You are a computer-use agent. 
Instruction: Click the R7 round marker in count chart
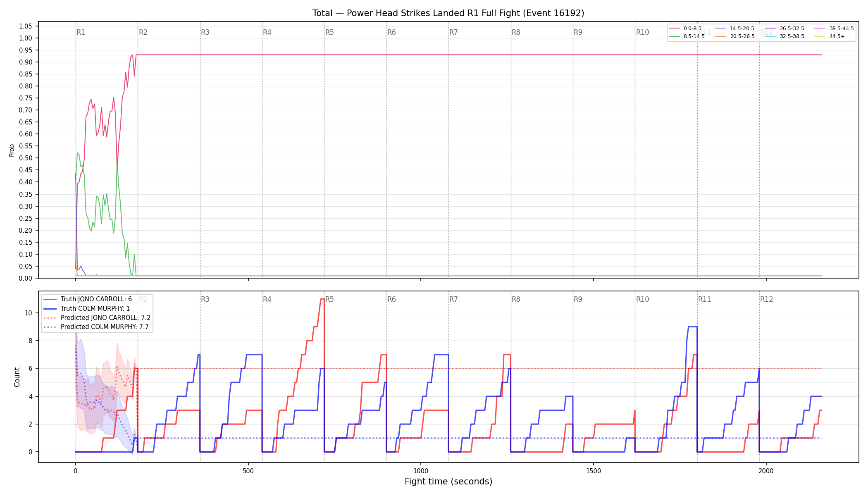click(453, 299)
